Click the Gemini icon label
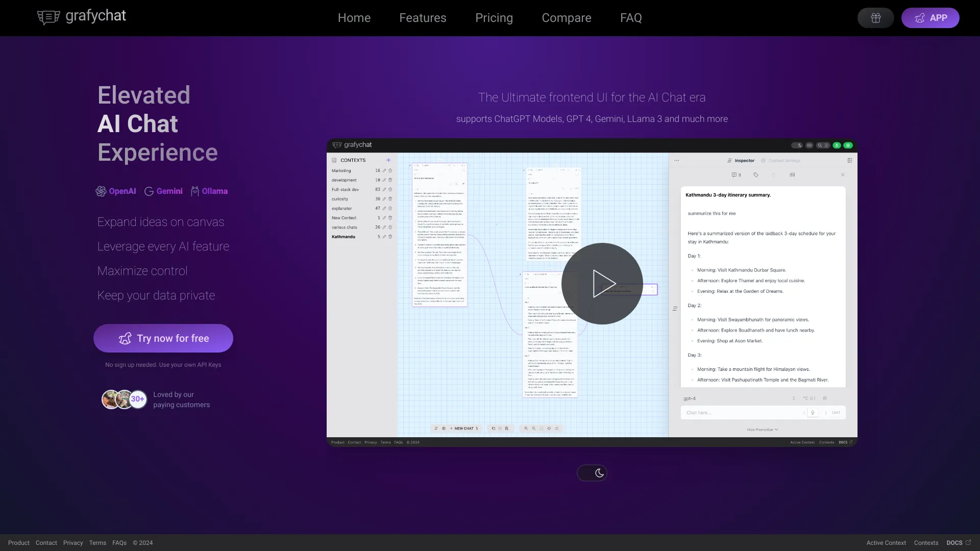The image size is (980, 551). (x=163, y=191)
